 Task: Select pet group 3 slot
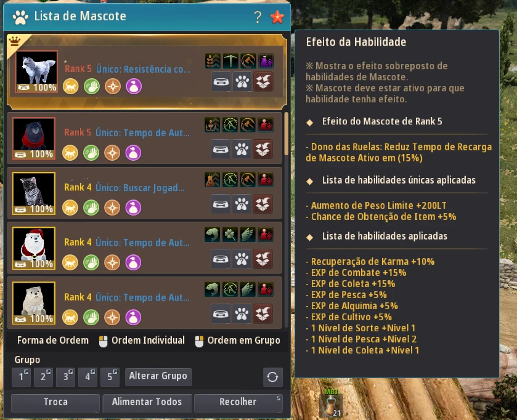[65, 377]
